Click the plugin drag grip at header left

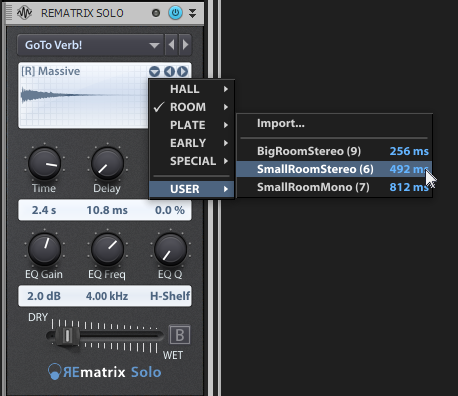pyautogui.click(x=9, y=13)
